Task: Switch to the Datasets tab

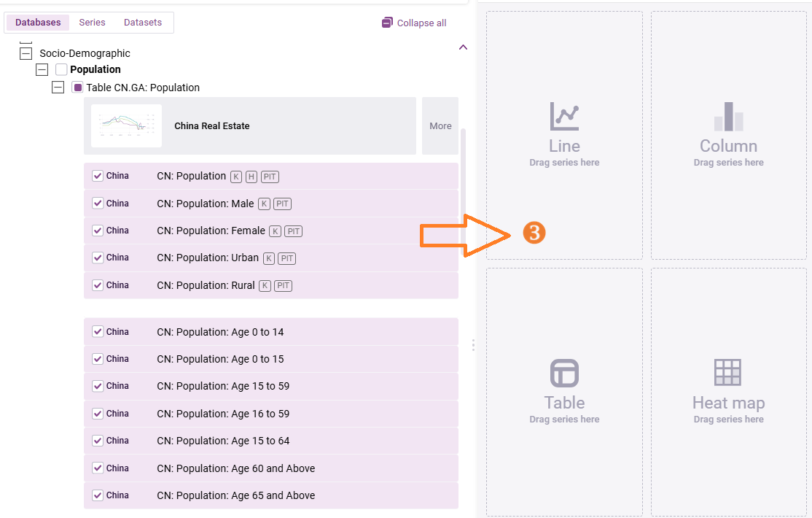Action: coord(143,23)
